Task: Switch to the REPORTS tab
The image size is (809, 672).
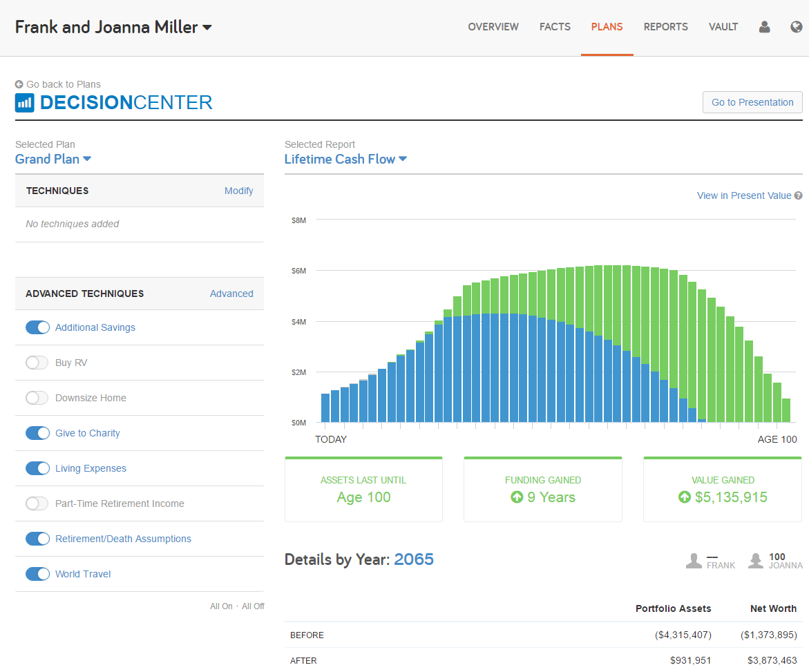Action: click(665, 27)
